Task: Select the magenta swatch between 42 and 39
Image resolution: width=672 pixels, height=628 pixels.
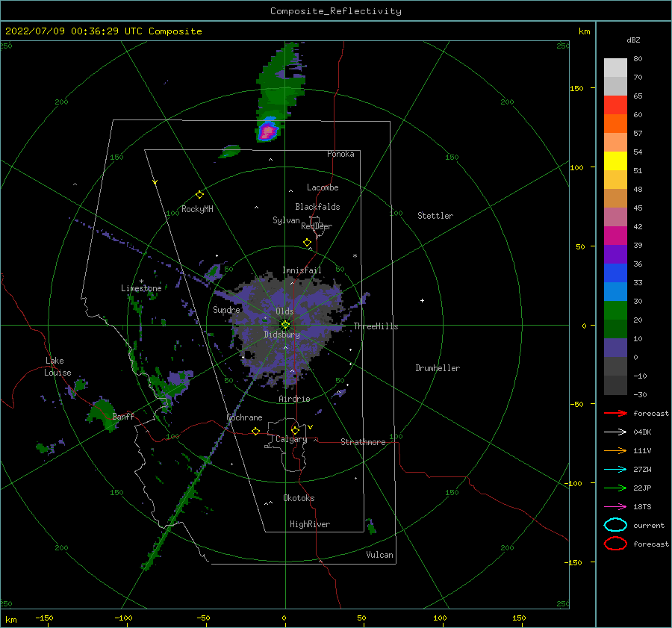Action: click(615, 235)
